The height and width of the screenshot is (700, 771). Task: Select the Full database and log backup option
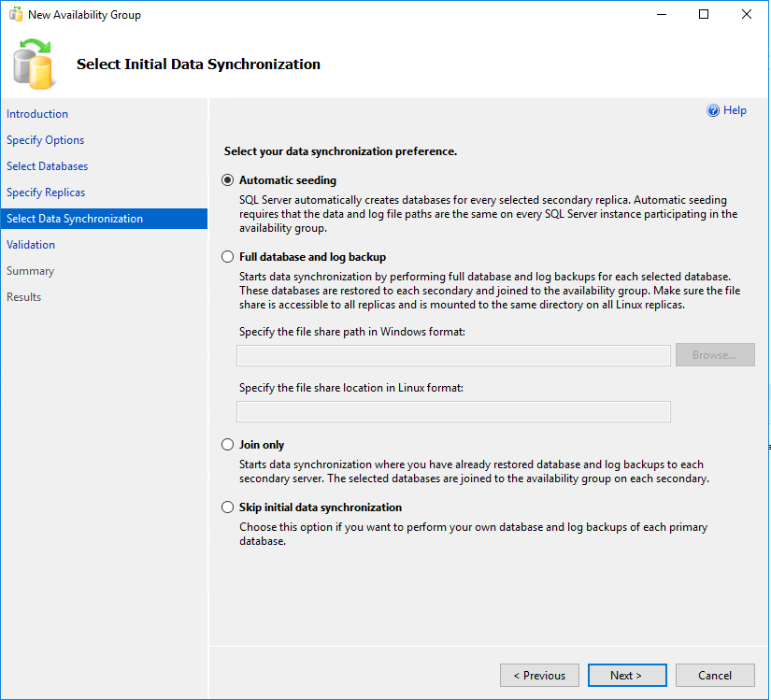pyautogui.click(x=227, y=257)
